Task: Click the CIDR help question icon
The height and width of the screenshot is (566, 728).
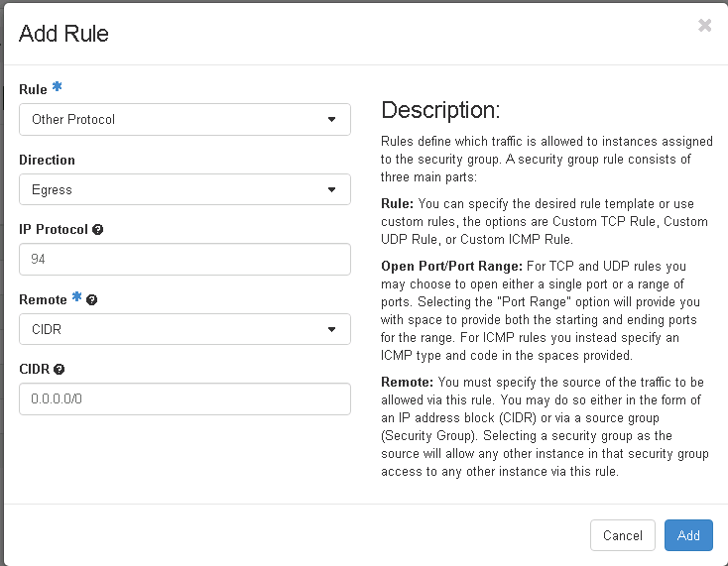Action: point(59,370)
